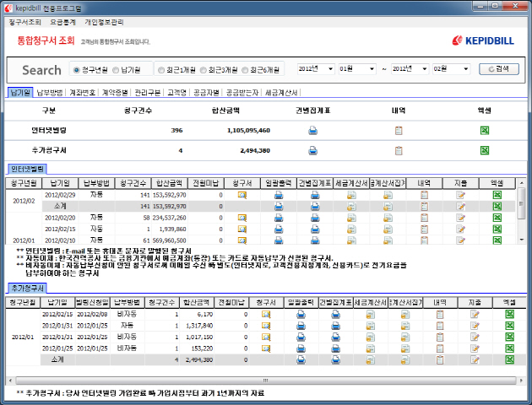Open 청구서 for 6,170 추가청구서 row

point(266,315)
